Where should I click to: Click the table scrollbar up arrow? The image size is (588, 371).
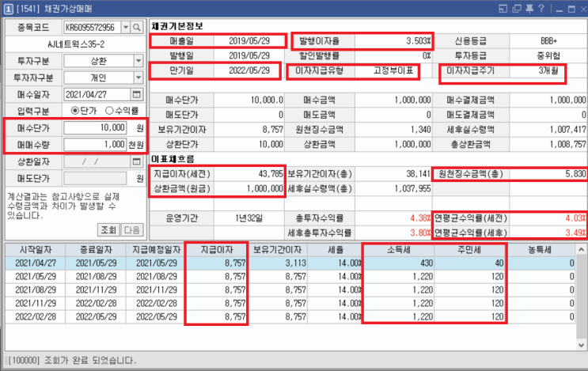581,250
